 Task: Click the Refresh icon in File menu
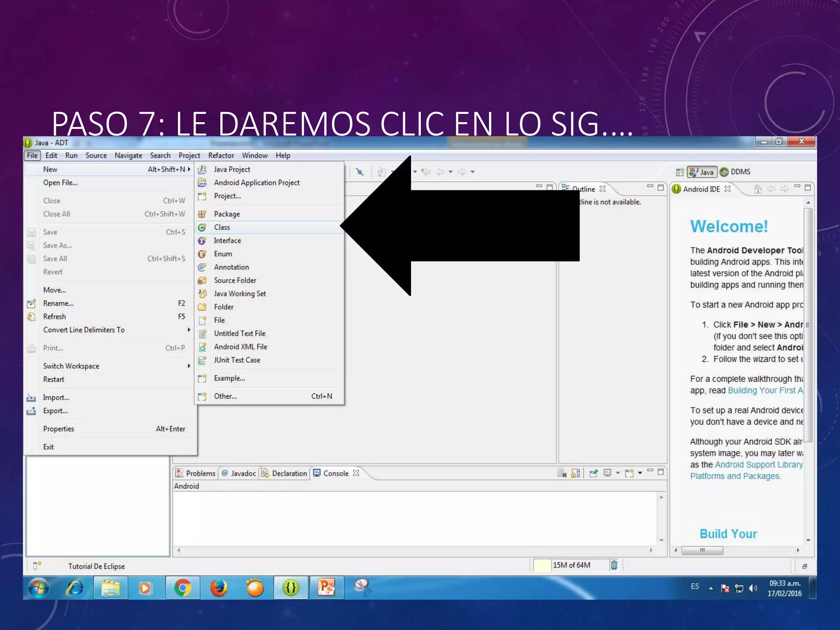(x=31, y=317)
